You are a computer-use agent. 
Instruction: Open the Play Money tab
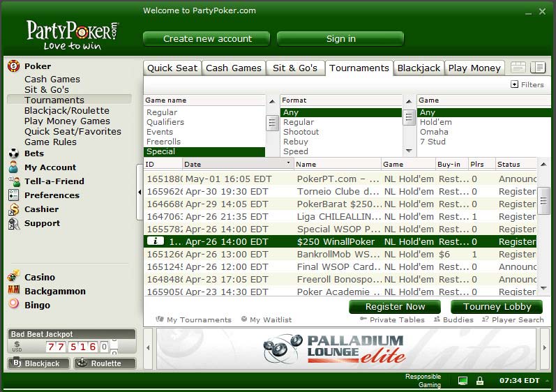point(474,68)
